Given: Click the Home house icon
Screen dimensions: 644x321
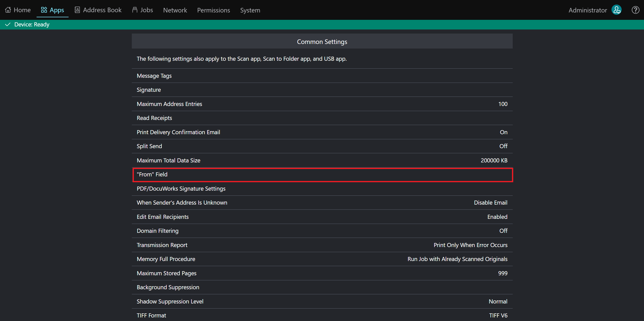Looking at the screenshot, I should click(8, 10).
